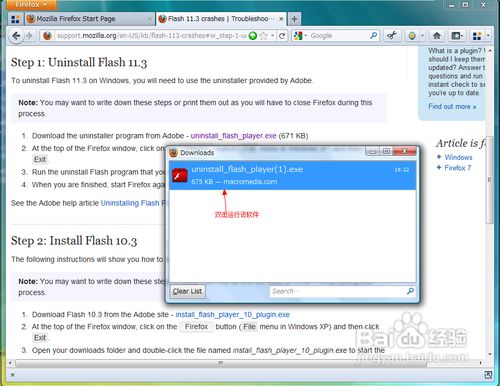Open the install_flash_player_10_plugin.exe link
This screenshot has height=386, width=500.
tap(233, 315)
